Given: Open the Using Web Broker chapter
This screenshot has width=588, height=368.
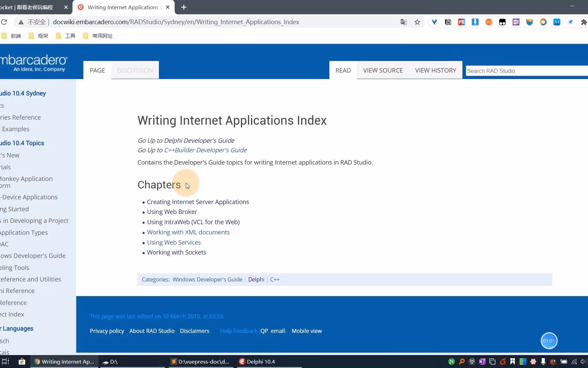Looking at the screenshot, I should (x=172, y=212).
